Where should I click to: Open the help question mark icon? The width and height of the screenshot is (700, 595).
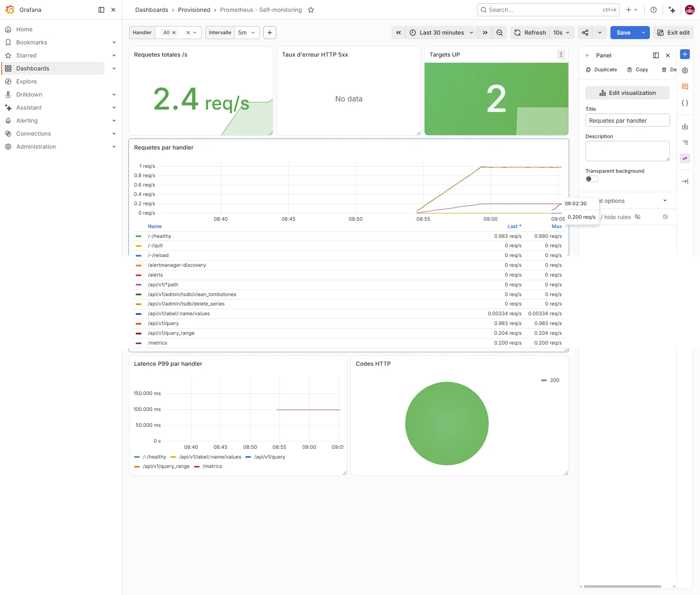point(654,10)
